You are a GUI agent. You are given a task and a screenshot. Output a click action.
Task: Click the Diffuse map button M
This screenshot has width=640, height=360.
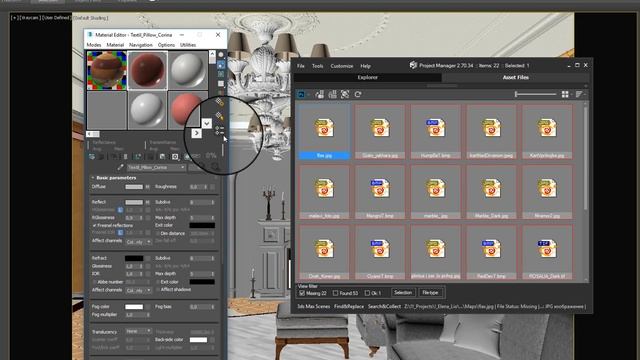[x=147, y=187]
